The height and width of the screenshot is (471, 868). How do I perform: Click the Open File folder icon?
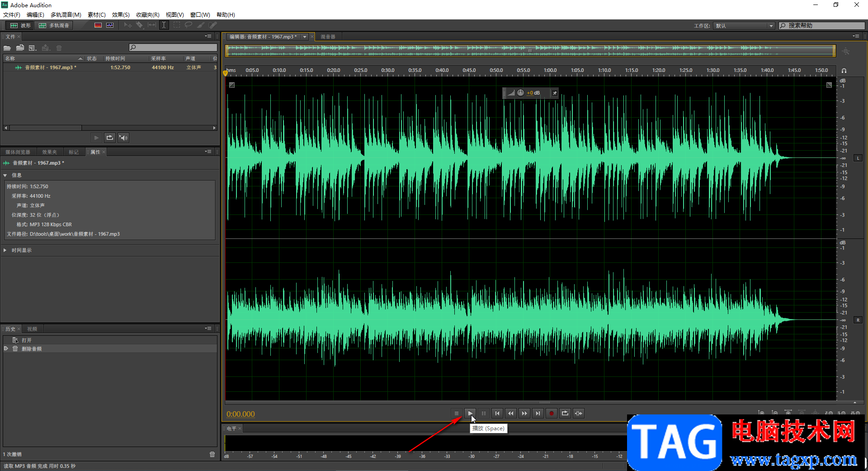click(7, 48)
